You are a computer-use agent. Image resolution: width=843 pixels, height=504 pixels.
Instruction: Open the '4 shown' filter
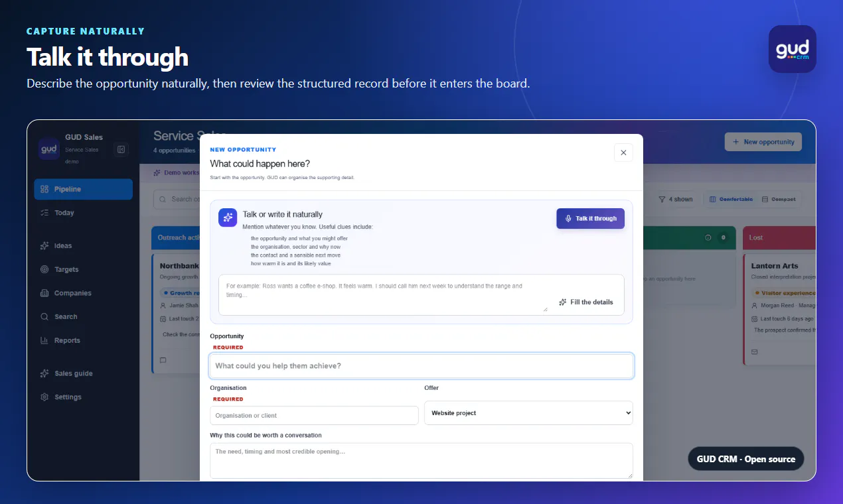click(x=676, y=199)
